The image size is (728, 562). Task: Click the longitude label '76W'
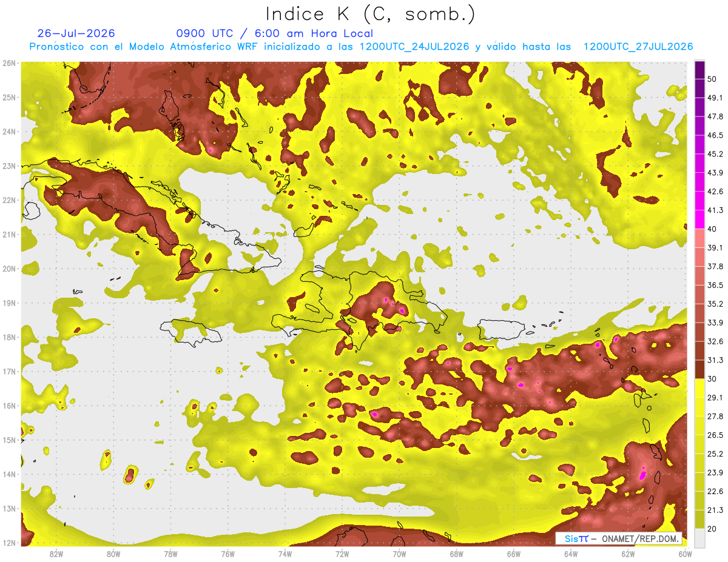pyautogui.click(x=227, y=554)
